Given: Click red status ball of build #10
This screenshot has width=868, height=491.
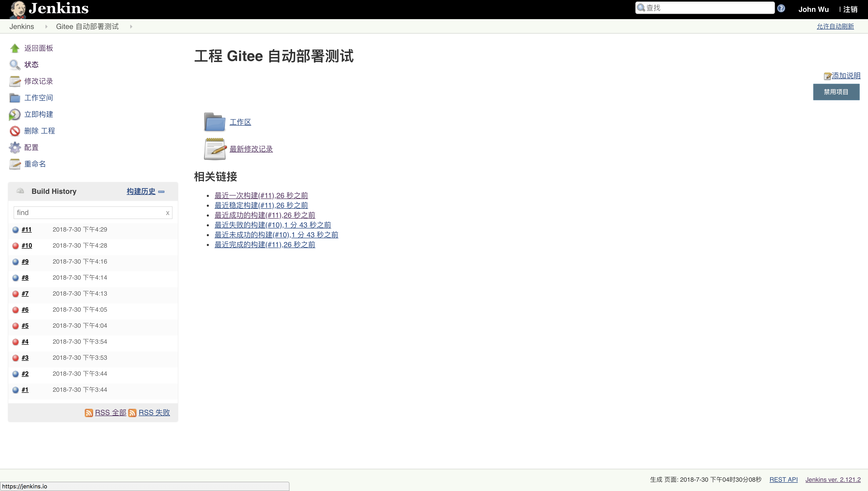Looking at the screenshot, I should (16, 246).
